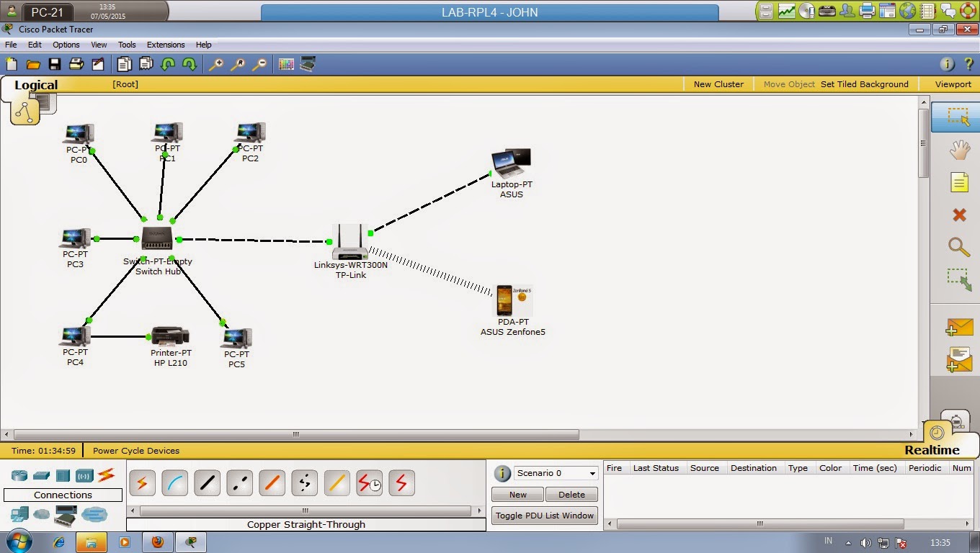The width and height of the screenshot is (980, 553).
Task: Select the Serial DTE connection type
Action: click(401, 483)
